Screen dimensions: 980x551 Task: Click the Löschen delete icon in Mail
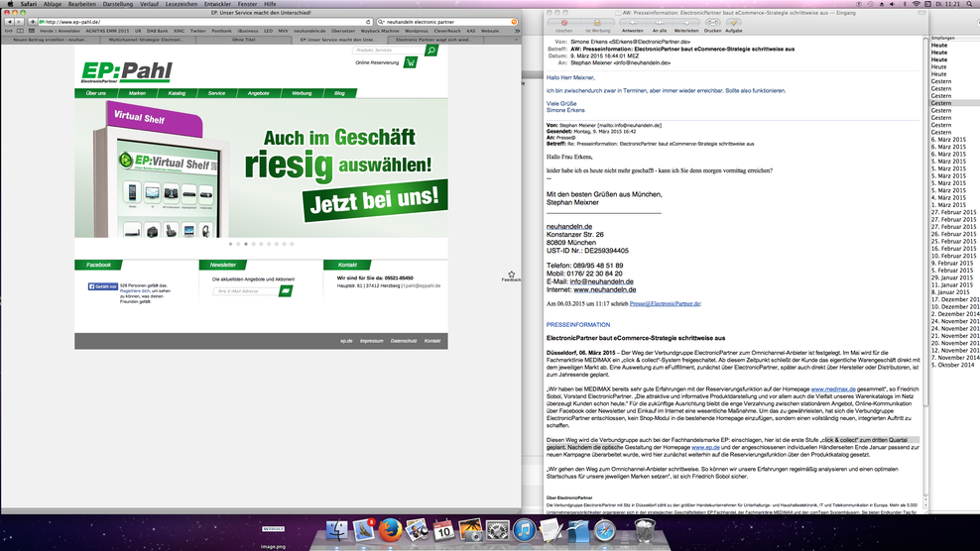pyautogui.click(x=563, y=23)
